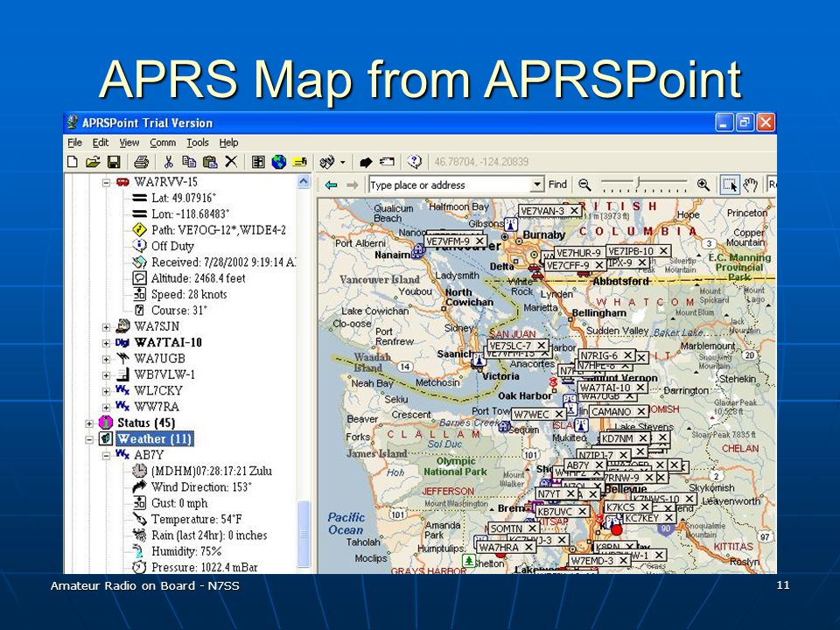840x630 pixels.
Task: Click the zoom out magnifier icon
Action: pos(584,185)
